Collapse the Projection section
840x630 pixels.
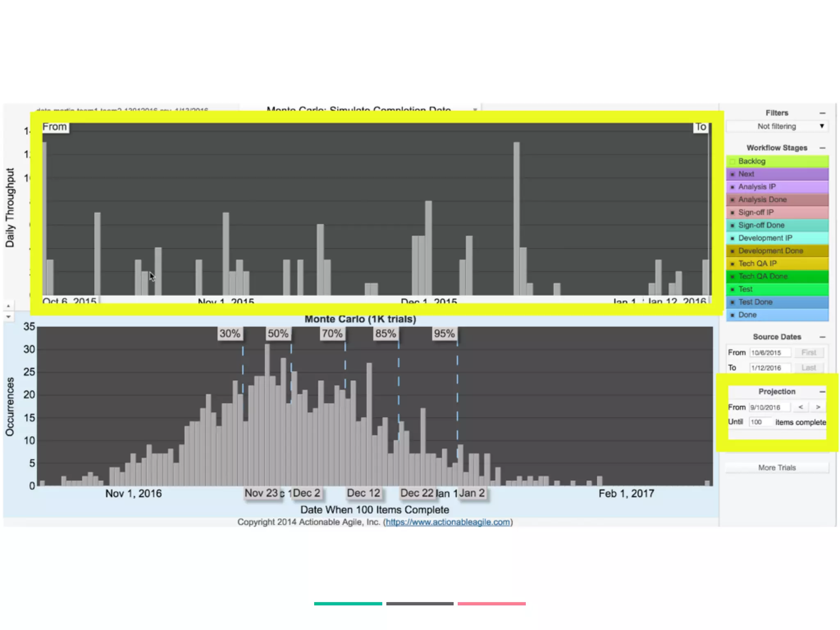point(822,392)
